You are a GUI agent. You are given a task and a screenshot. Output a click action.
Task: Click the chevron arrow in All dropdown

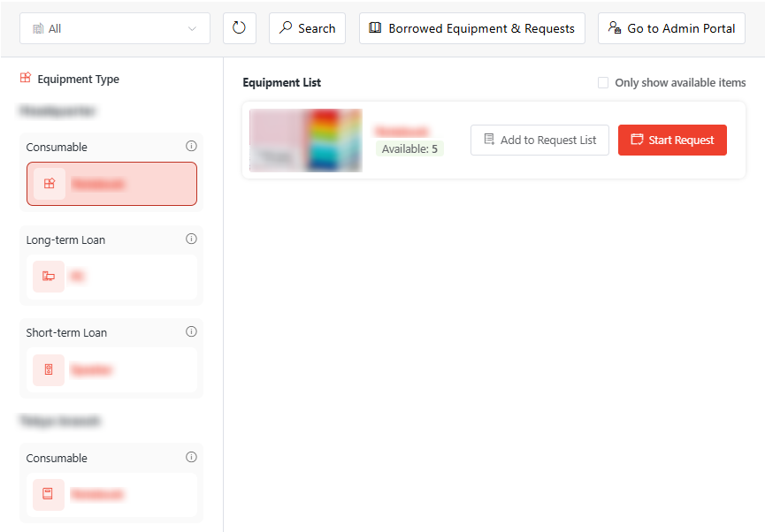193,28
